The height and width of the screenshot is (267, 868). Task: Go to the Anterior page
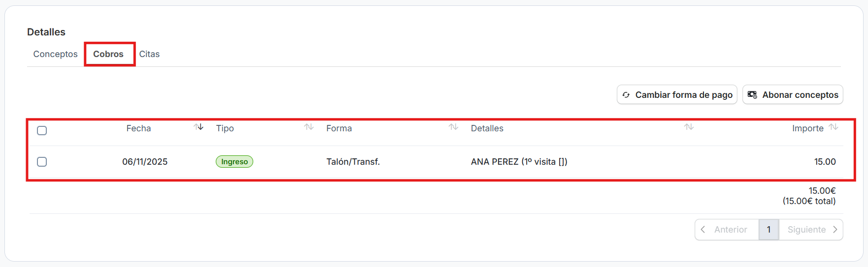coord(730,230)
